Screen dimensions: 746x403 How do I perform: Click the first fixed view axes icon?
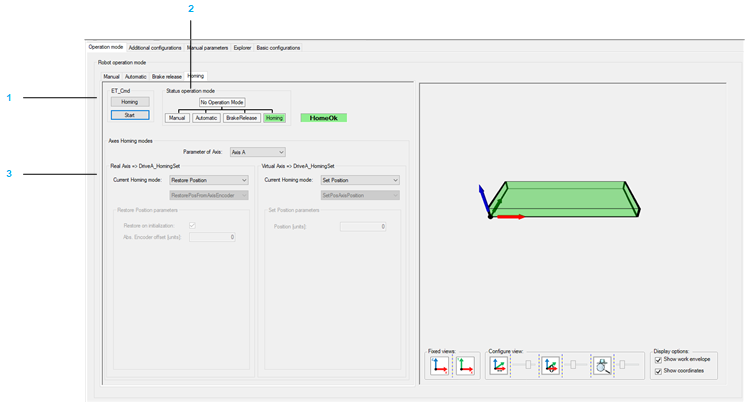click(439, 366)
